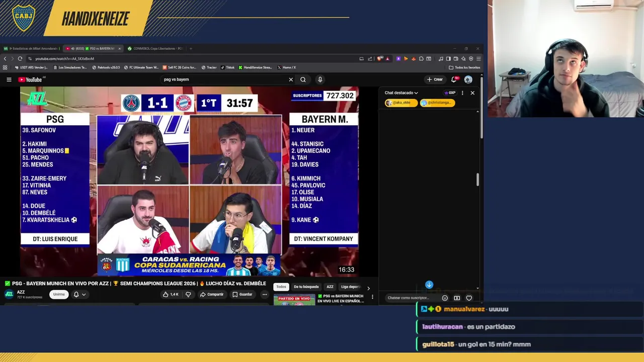
Task: Open the 0XP crown points badge
Action: click(x=450, y=93)
